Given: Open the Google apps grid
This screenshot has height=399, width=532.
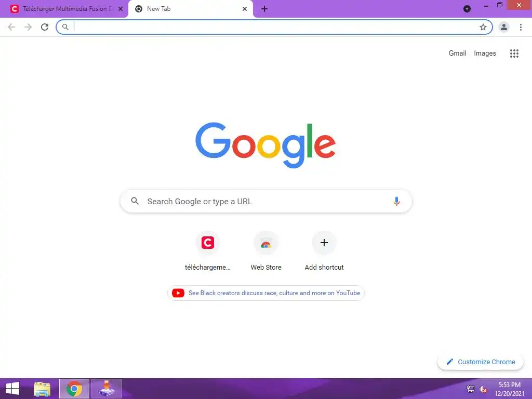Looking at the screenshot, I should (x=514, y=54).
